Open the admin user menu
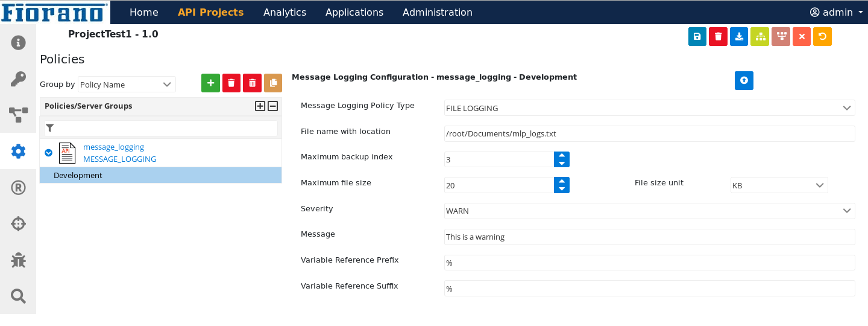868x326 pixels. (x=837, y=12)
